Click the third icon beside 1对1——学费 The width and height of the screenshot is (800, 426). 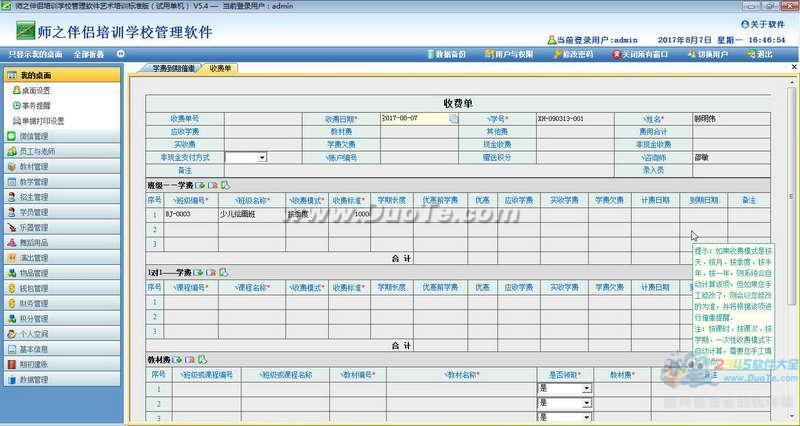click(223, 272)
